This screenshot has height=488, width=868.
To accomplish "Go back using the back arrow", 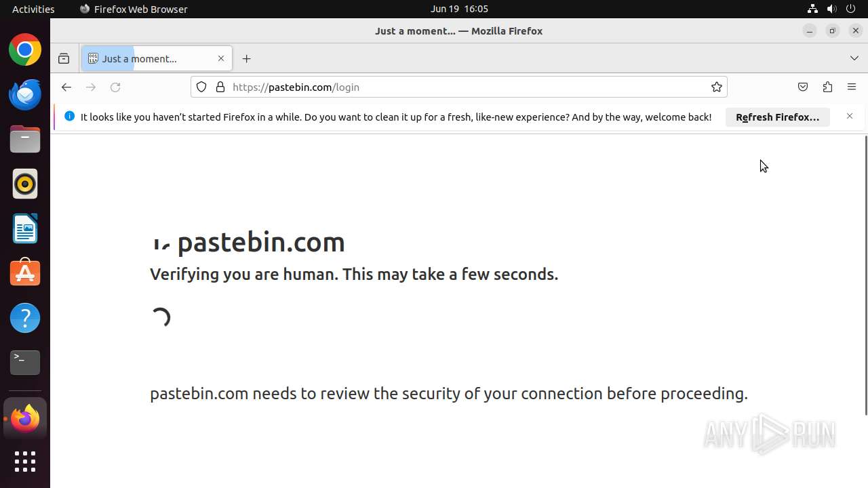I will click(x=66, y=87).
